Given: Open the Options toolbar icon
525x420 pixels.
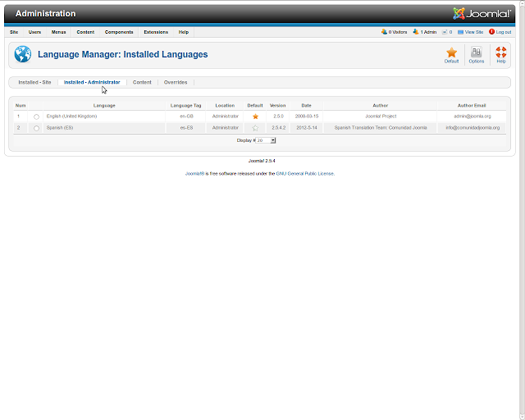Looking at the screenshot, I should coord(476,55).
